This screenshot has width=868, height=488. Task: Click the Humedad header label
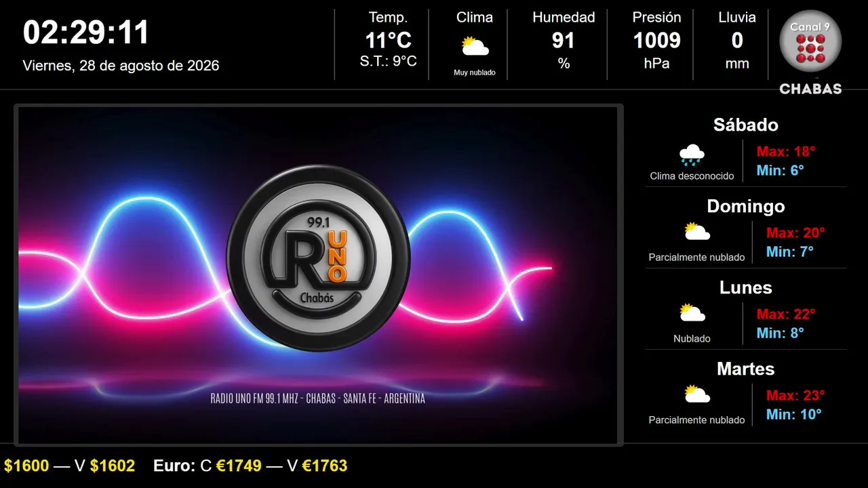(x=564, y=18)
